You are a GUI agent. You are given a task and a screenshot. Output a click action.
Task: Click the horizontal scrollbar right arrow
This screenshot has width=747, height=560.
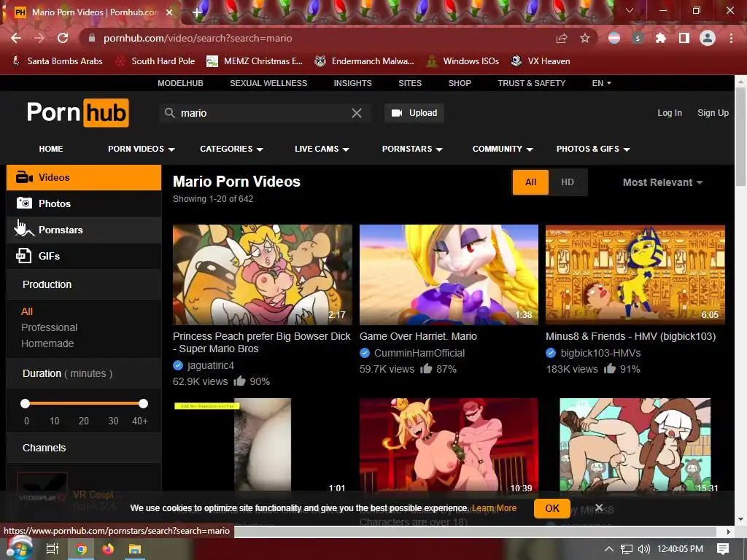point(729,531)
